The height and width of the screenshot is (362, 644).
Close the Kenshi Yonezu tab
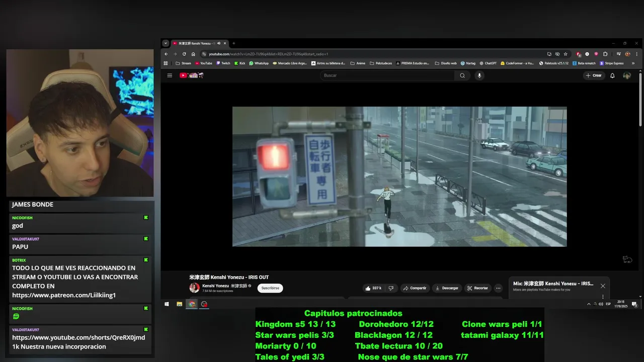coord(225,43)
